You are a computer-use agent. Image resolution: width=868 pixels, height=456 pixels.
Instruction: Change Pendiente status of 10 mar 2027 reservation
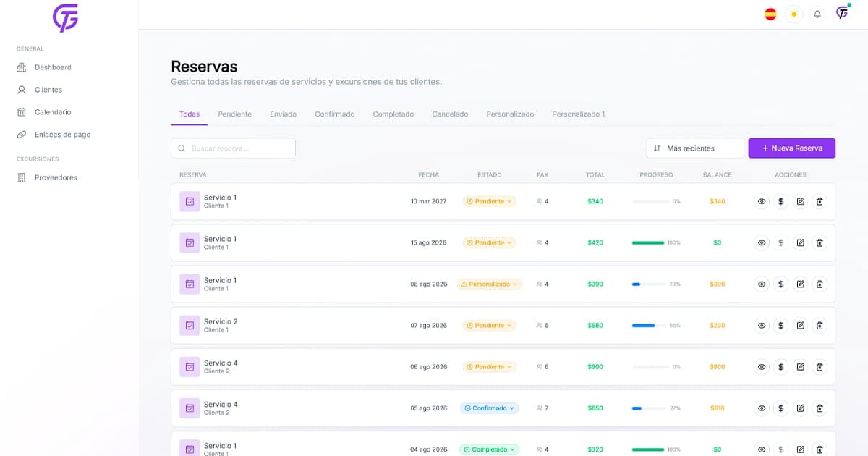click(490, 201)
